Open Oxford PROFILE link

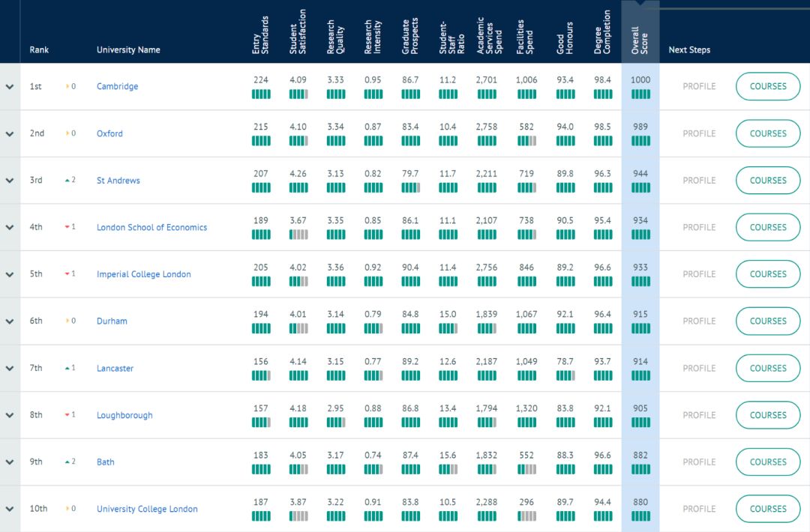pyautogui.click(x=699, y=133)
